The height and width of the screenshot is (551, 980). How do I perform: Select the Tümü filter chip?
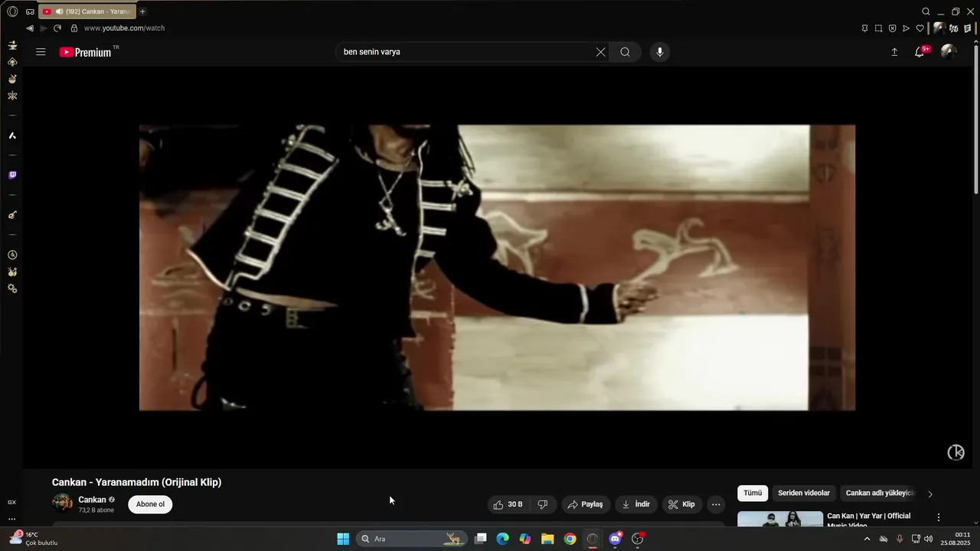click(753, 494)
